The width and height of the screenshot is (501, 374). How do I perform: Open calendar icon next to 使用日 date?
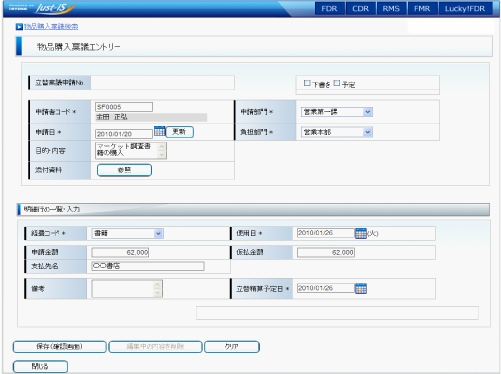click(361, 233)
